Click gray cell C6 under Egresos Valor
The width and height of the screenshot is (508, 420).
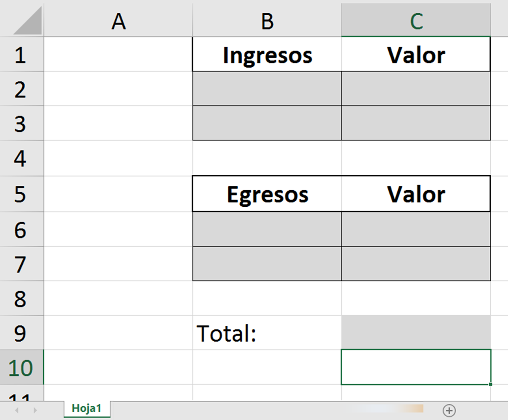click(x=416, y=229)
